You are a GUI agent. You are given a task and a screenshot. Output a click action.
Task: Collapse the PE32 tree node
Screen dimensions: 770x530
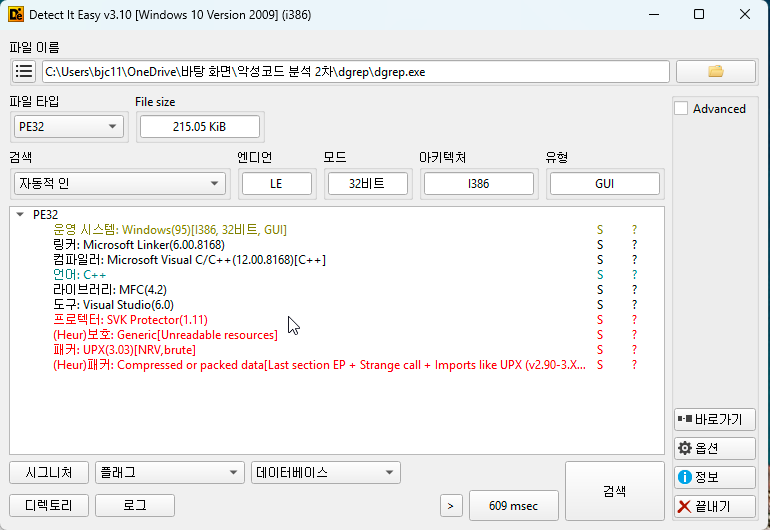[x=21, y=214]
